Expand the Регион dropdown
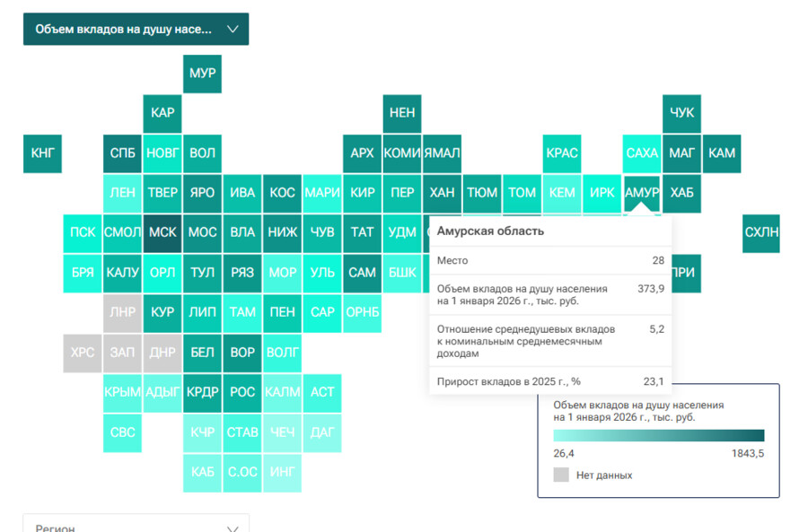 (136, 527)
